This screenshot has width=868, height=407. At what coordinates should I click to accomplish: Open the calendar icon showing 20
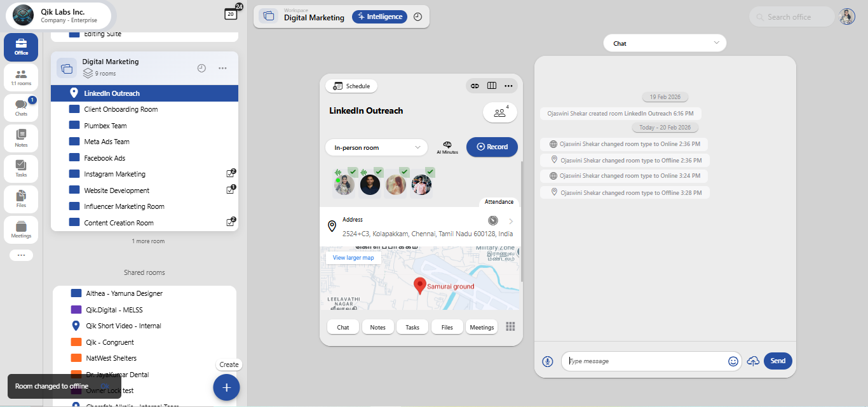[231, 13]
